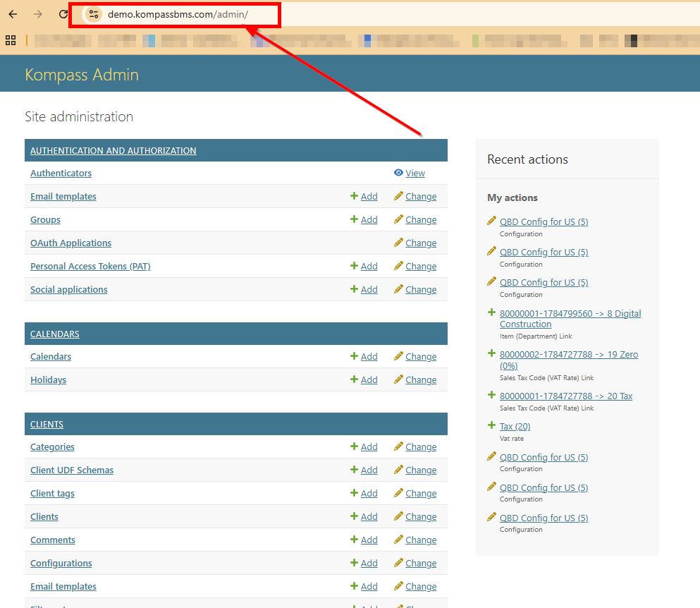The width and height of the screenshot is (700, 608).
Task: Add a Client UDF Schema
Action: 364,470
